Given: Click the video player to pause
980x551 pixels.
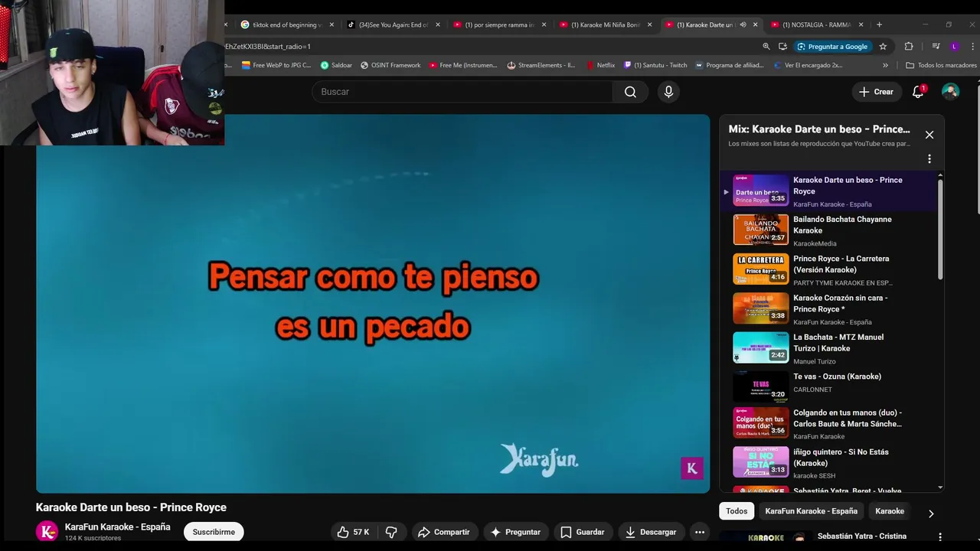Looking at the screenshot, I should click(373, 304).
